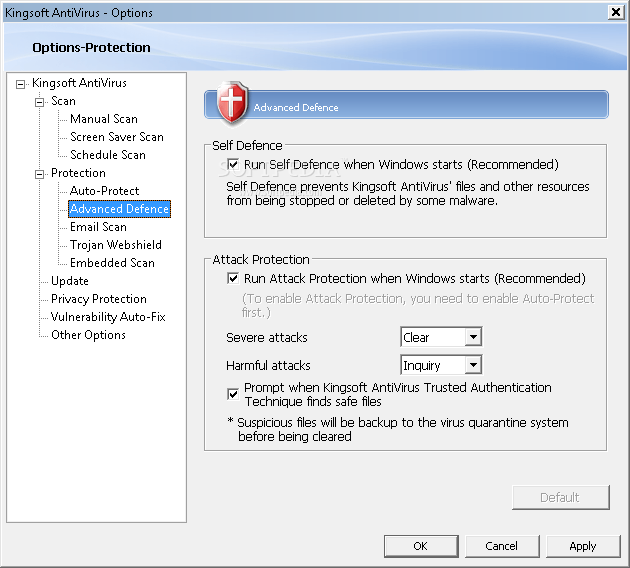Open Trojan Webshield options

pos(116,245)
